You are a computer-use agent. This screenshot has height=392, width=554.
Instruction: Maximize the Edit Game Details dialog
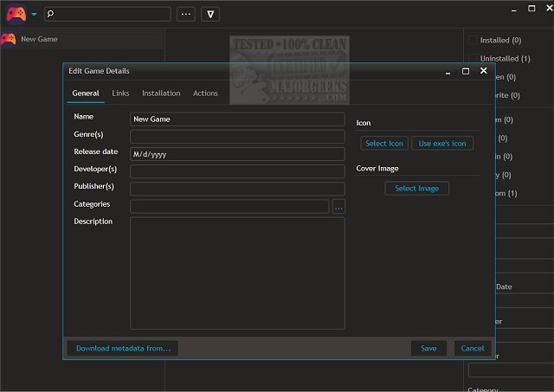tap(466, 71)
